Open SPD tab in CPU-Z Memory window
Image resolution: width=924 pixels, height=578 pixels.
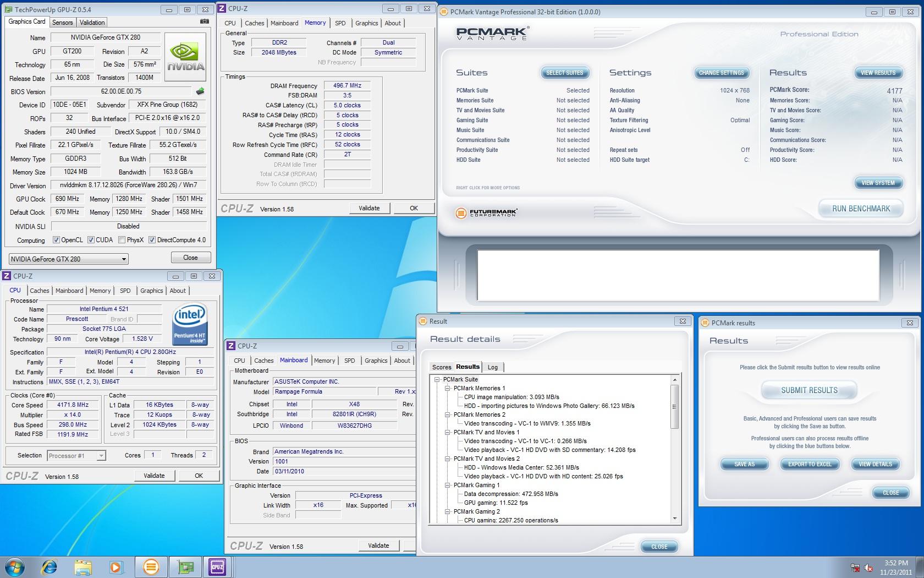[340, 23]
